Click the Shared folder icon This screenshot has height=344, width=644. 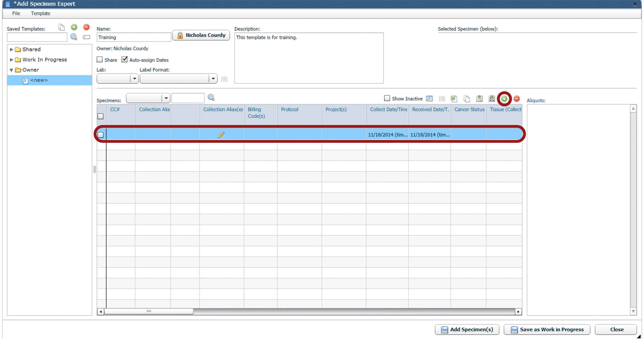pyautogui.click(x=18, y=49)
